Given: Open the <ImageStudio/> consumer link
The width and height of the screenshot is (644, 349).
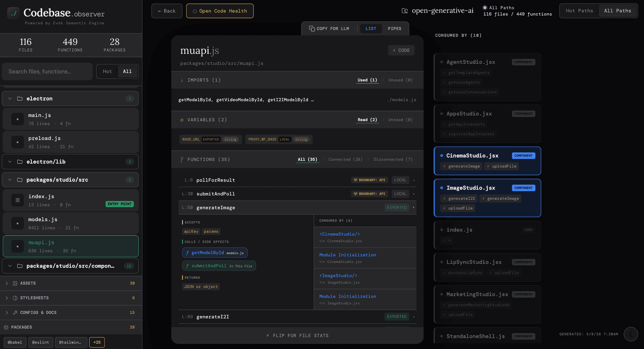Looking at the screenshot, I should [338, 276].
